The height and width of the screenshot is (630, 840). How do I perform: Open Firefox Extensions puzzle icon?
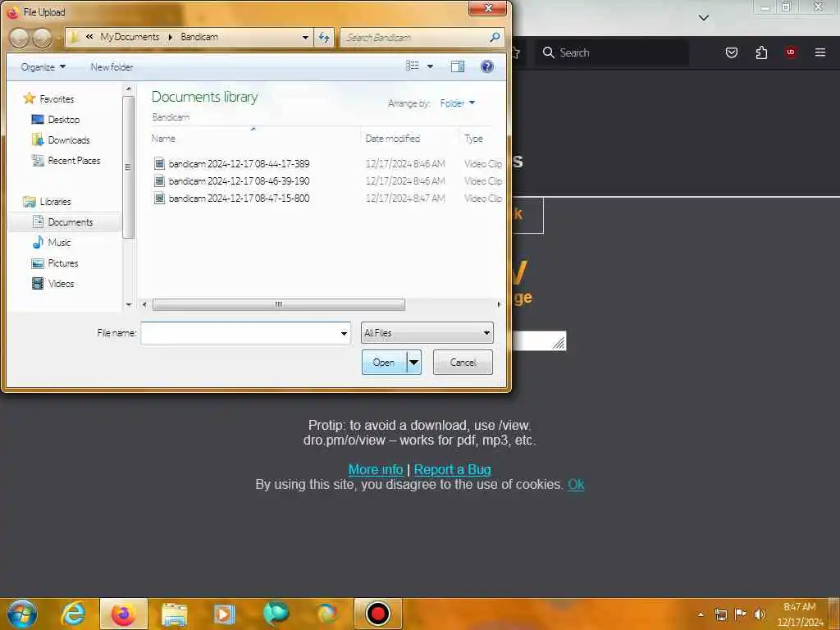pos(761,52)
